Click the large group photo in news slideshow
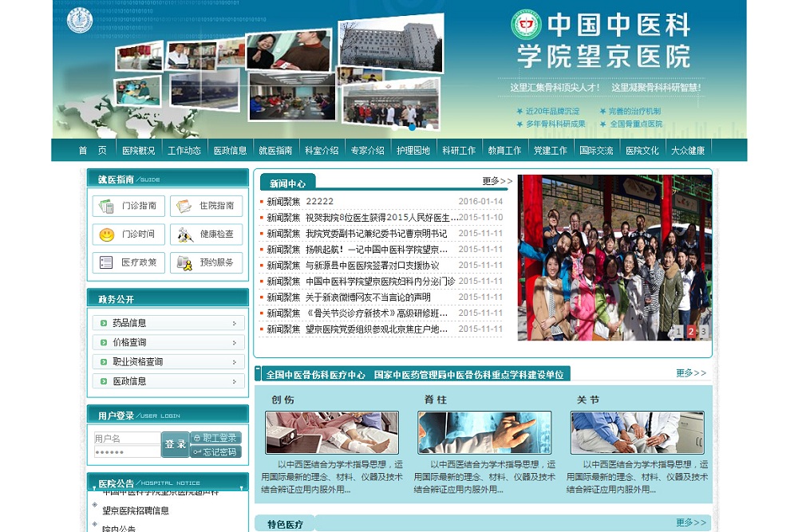 coord(614,258)
